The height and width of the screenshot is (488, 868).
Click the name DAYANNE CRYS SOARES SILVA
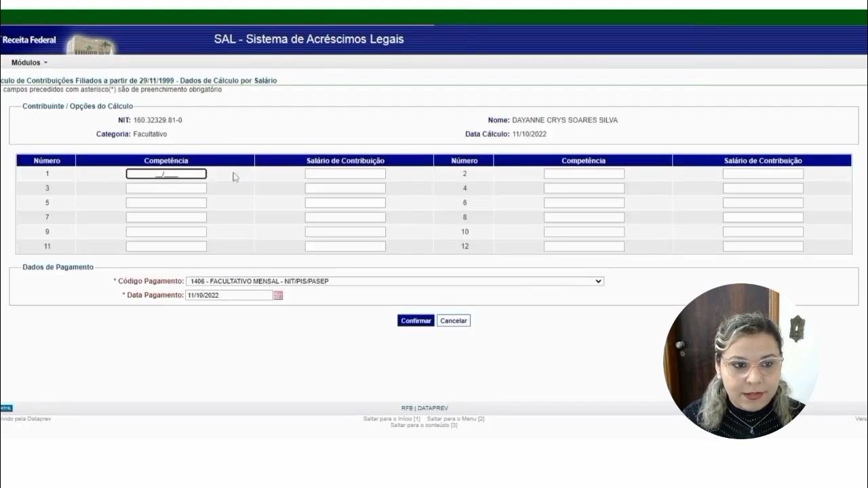[x=565, y=121]
